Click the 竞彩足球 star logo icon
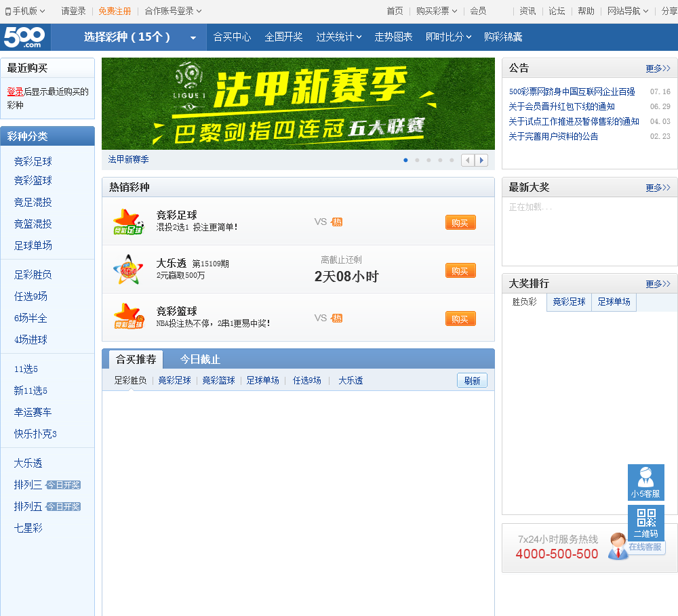 click(x=128, y=222)
